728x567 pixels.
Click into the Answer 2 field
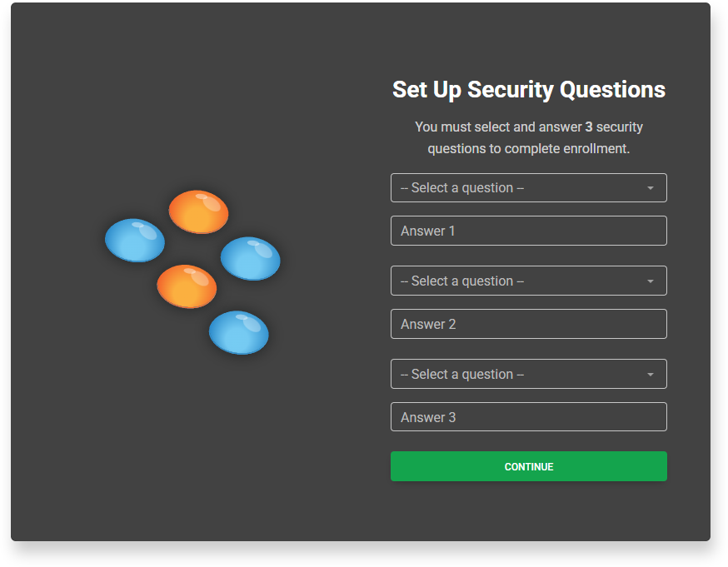tap(528, 324)
